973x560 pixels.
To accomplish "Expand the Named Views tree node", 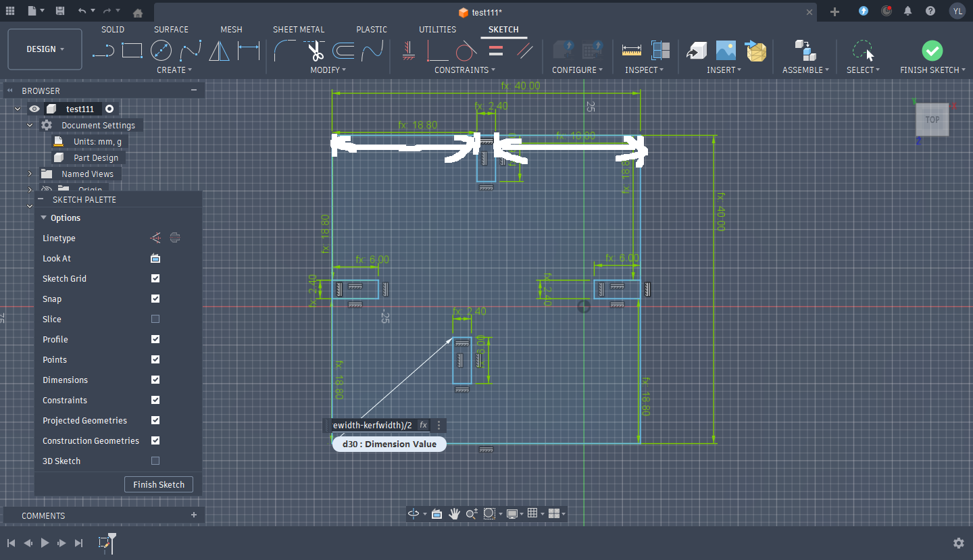I will tap(30, 174).
